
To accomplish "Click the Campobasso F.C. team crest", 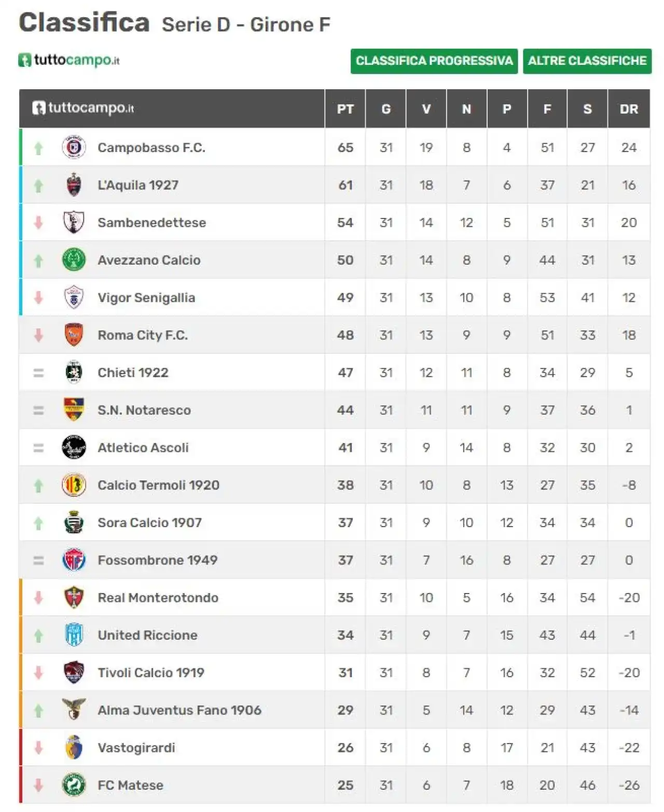I will coord(74,147).
